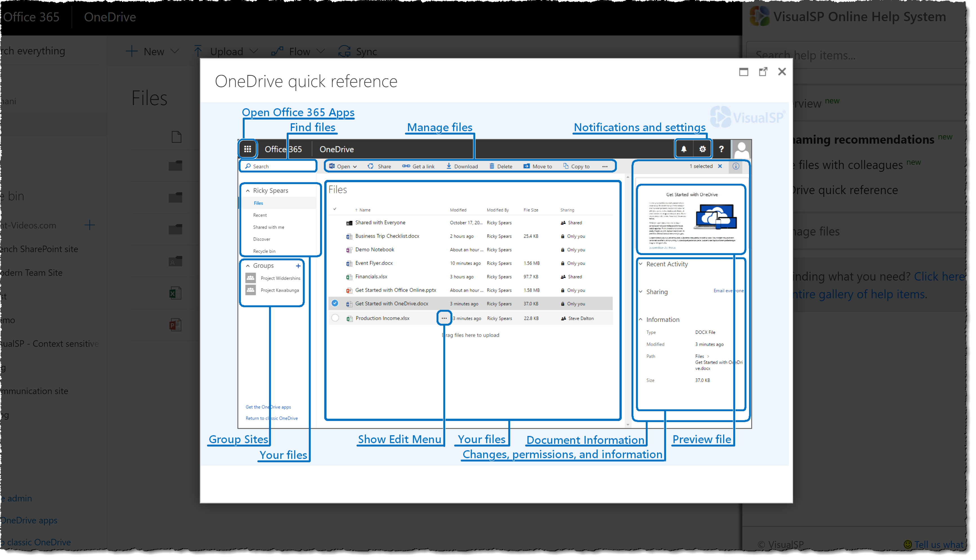Select the circle checkbox for Production Income.xlsx
The width and height of the screenshot is (976, 560).
pos(335,319)
